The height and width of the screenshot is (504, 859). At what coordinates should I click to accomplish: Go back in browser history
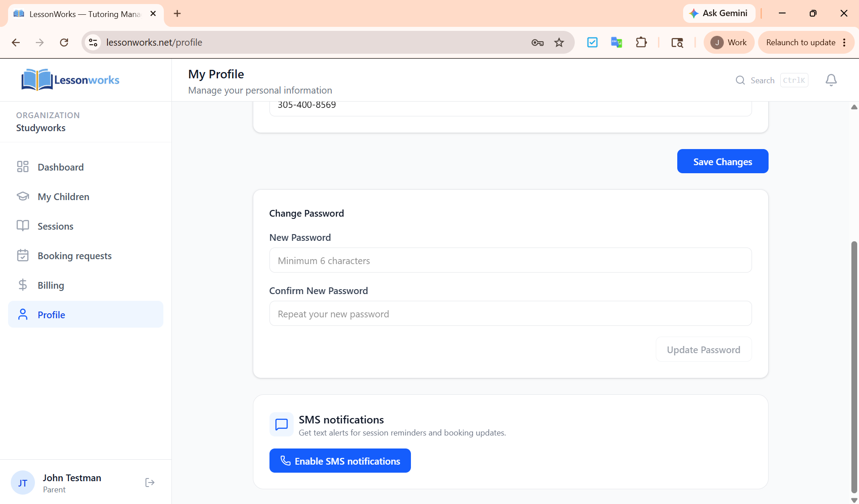pyautogui.click(x=16, y=43)
